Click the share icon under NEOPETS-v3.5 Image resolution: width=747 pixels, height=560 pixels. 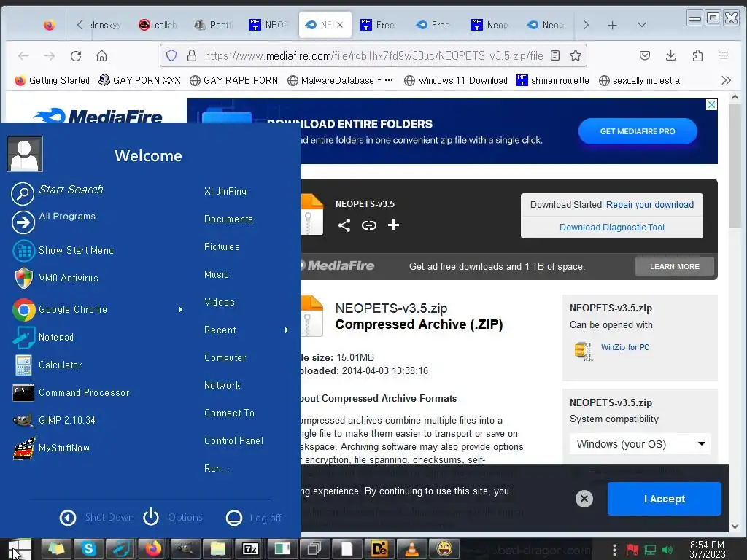pos(344,225)
